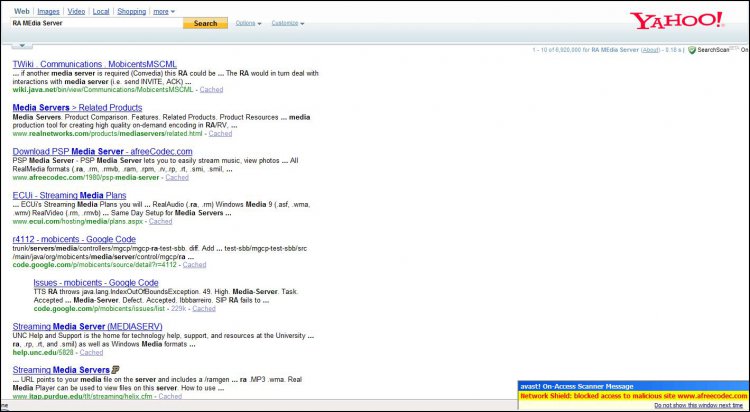
Task: Switch to the Local search tab
Action: pos(101,11)
